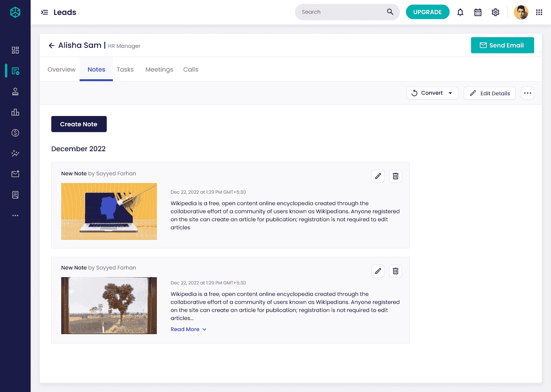This screenshot has width=551, height=392.
Task: Go back using arrow beside Alisha Sam
Action: [x=52, y=46]
